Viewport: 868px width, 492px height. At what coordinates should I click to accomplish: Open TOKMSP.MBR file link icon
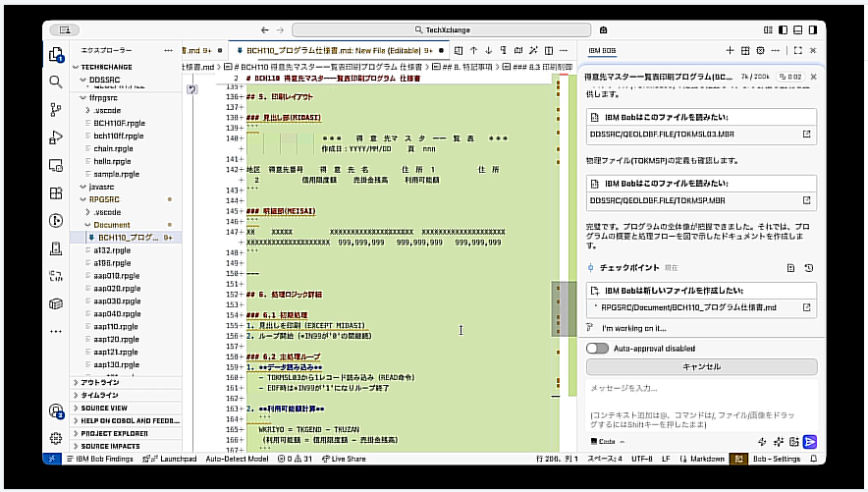[806, 200]
